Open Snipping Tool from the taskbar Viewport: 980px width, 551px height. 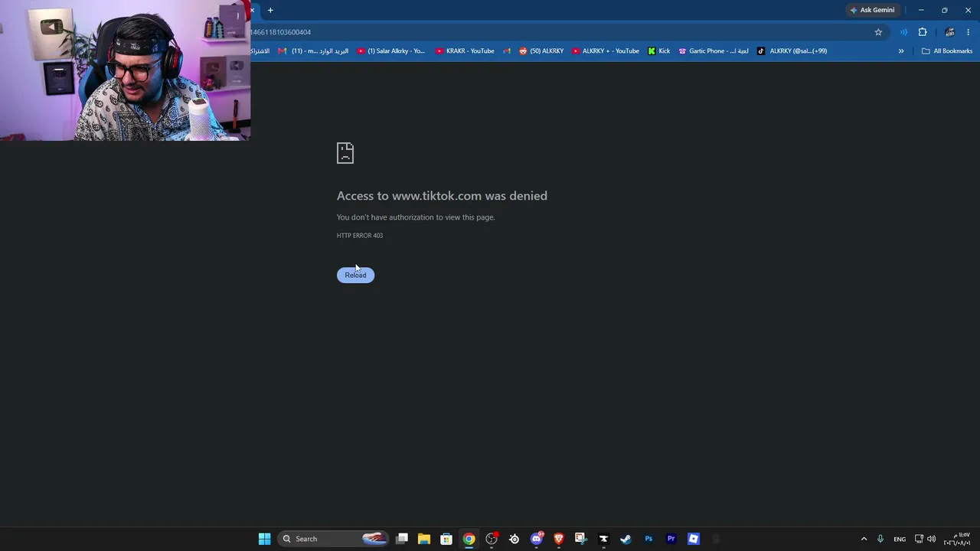coord(581,539)
